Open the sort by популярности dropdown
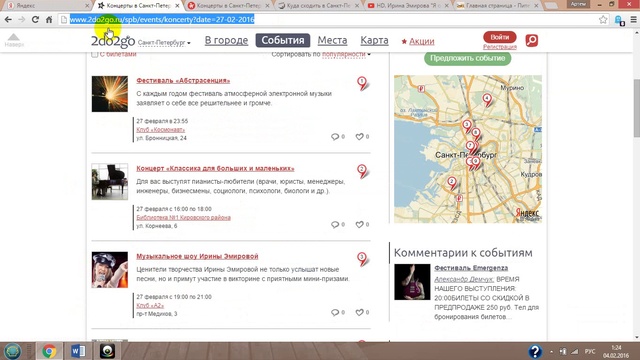This screenshot has height=360, width=640. point(346,54)
